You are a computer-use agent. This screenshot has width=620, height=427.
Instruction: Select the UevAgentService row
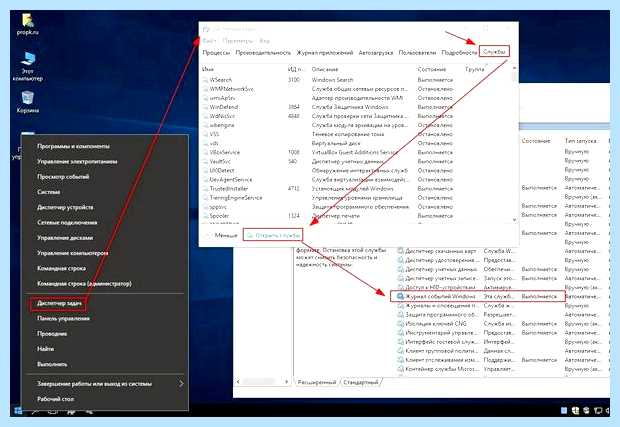coord(327,180)
